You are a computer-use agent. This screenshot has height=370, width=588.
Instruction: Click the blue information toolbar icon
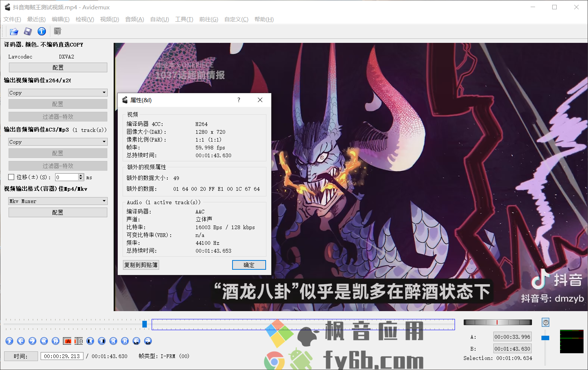click(x=42, y=31)
